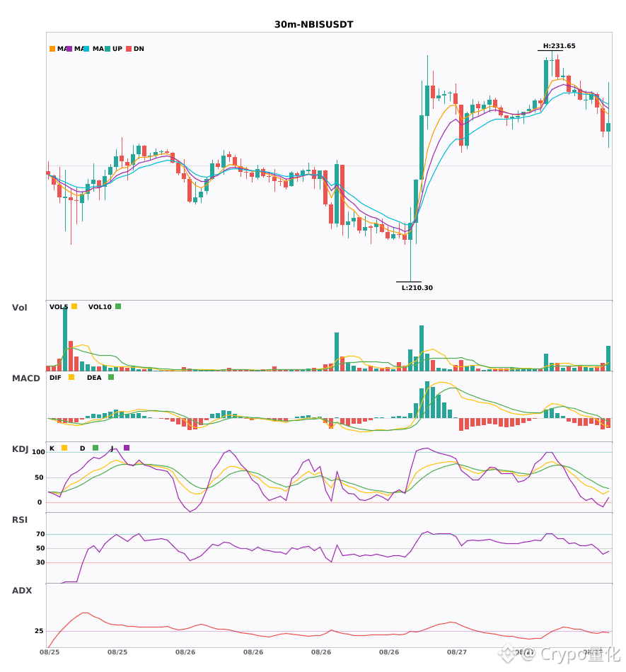Click the chart title 30m-NBISUSDT
Image resolution: width=626 pixels, height=672 pixels.
click(313, 25)
